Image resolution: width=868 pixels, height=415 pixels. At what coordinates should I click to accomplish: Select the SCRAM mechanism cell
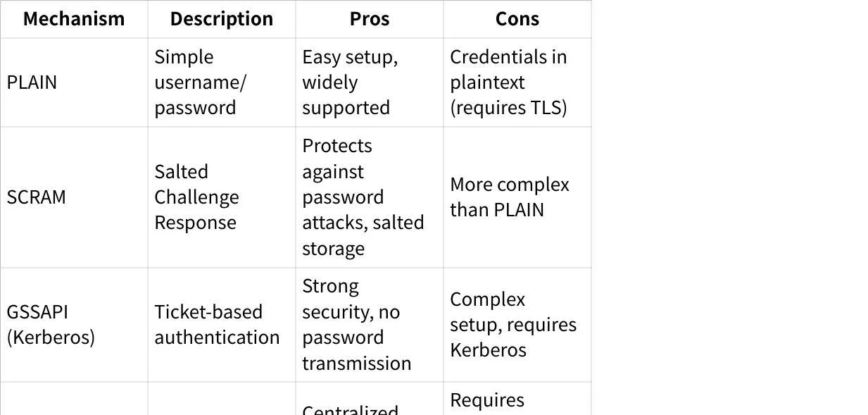pos(37,197)
